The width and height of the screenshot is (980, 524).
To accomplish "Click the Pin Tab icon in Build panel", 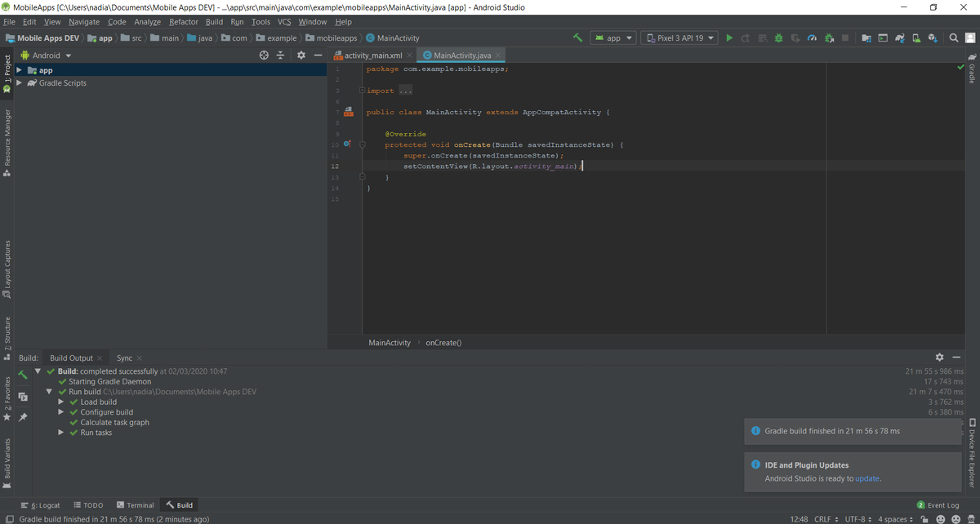I will click(23, 417).
